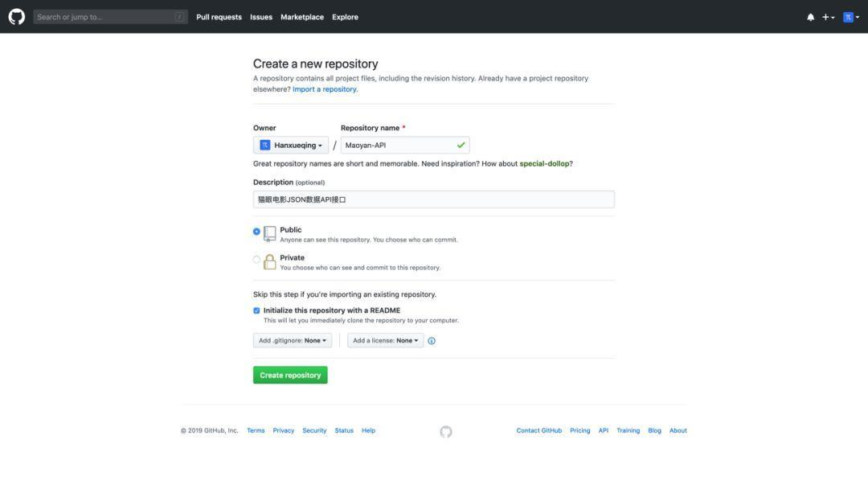868x493 pixels.
Task: Focus the Repository name field with Maoyan-API
Action: [x=404, y=145]
